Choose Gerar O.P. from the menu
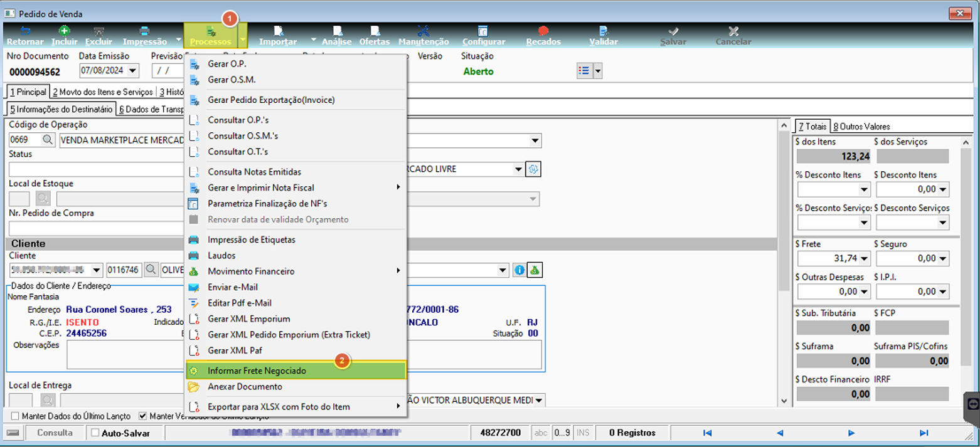The width and height of the screenshot is (980, 447). [x=297, y=64]
